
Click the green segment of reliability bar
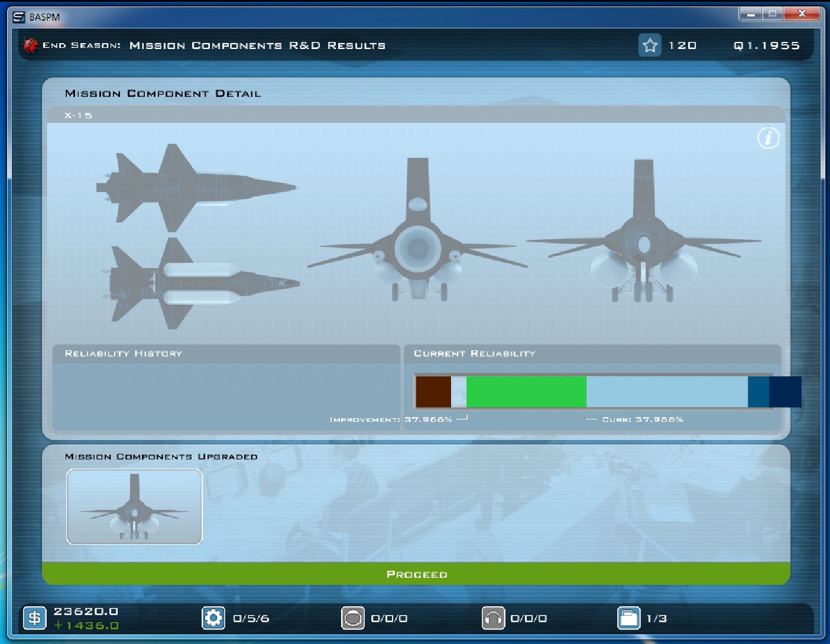point(526,392)
